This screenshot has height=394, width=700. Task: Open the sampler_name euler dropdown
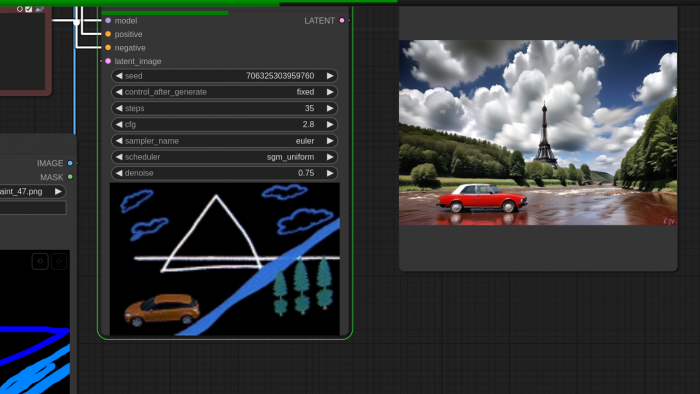[224, 141]
